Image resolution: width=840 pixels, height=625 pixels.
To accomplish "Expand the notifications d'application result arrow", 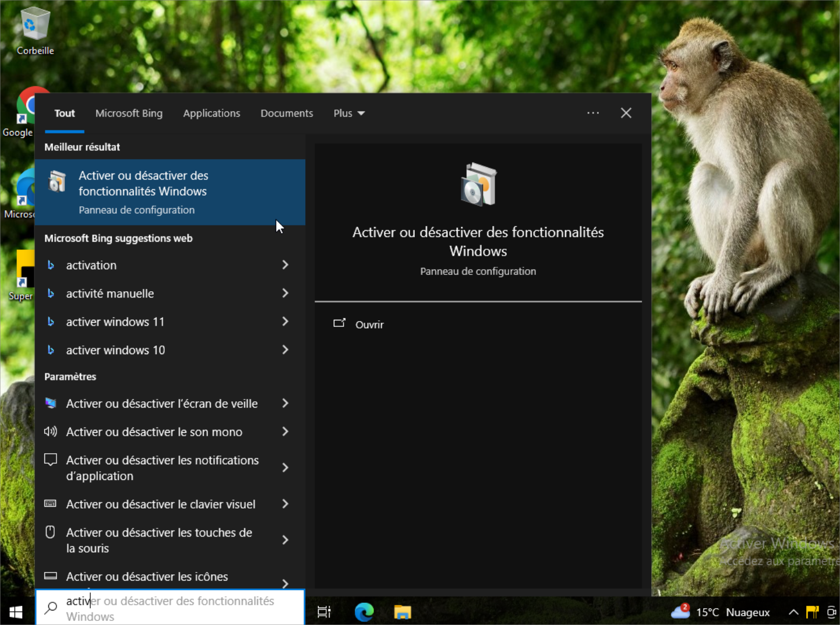I will pos(285,468).
